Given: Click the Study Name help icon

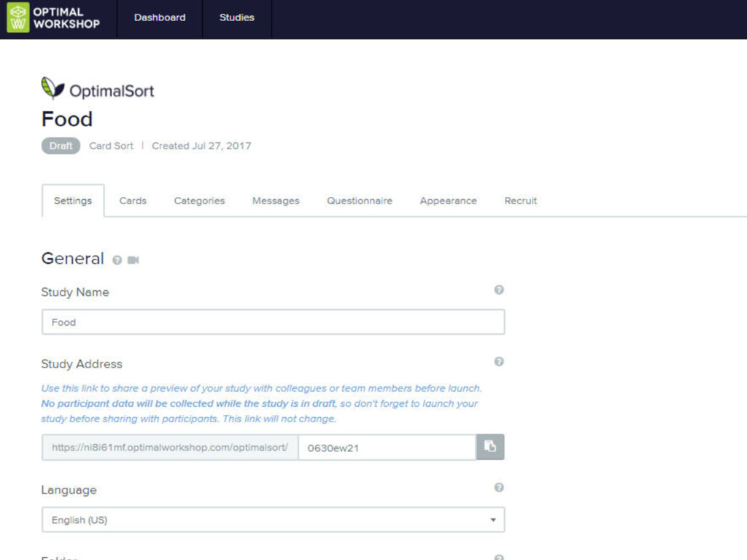Looking at the screenshot, I should pos(499,290).
